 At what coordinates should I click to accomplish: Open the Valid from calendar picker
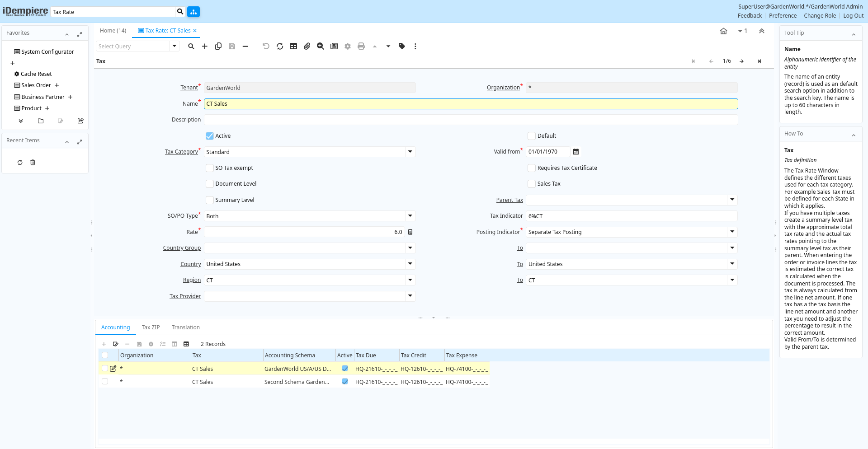point(576,152)
